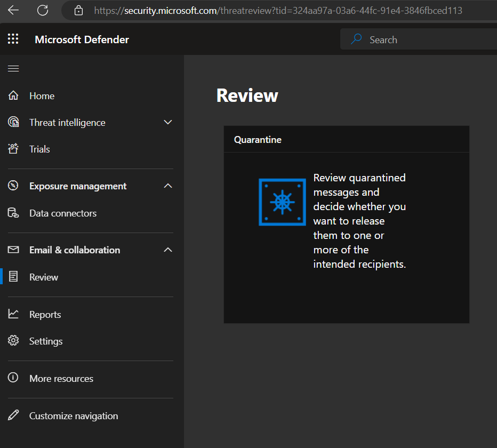Click the Data connectors icon
The image size is (497, 448).
[13, 213]
